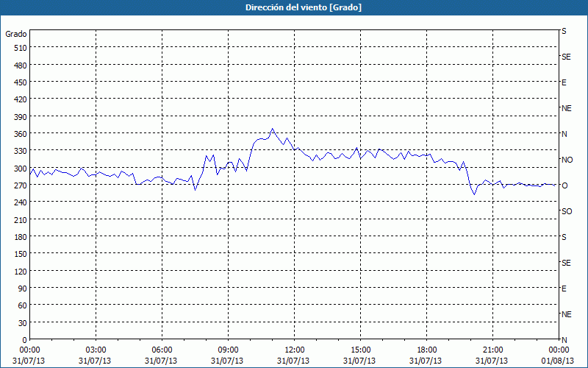The width and height of the screenshot is (588, 368).
Task: Click the 300 y-axis tick label
Action: pos(21,169)
